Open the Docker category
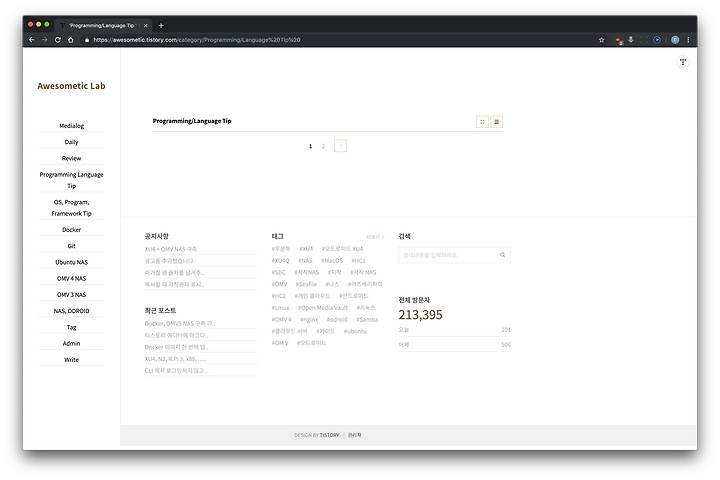 [72, 230]
